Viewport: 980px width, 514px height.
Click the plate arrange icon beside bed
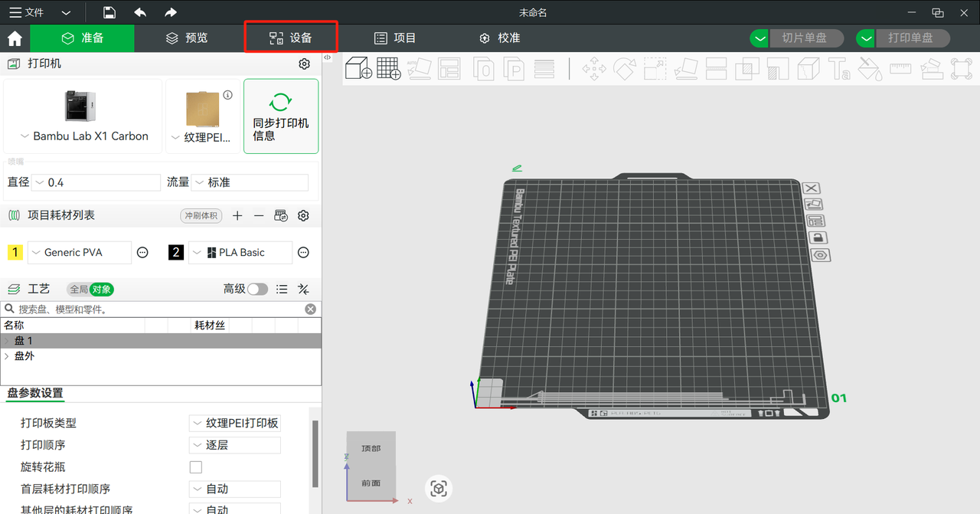(x=816, y=221)
